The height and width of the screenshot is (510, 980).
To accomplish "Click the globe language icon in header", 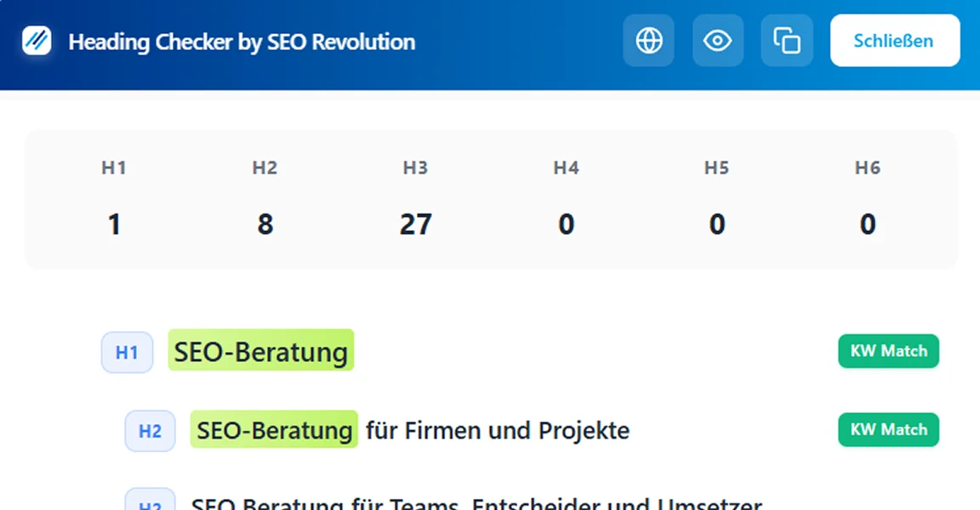I will click(x=648, y=40).
